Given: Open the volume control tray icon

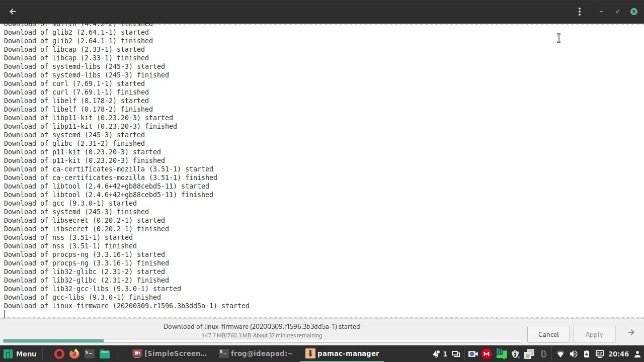Looking at the screenshot, I should [x=574, y=354].
